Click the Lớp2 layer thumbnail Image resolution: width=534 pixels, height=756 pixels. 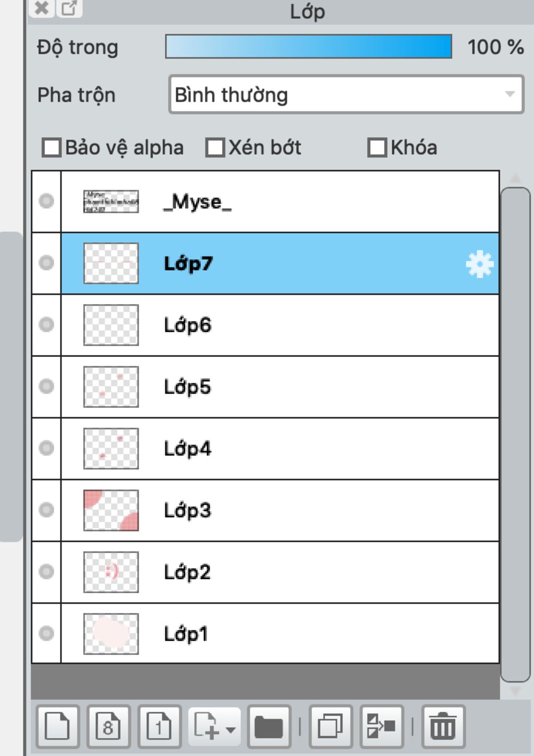[x=111, y=572]
